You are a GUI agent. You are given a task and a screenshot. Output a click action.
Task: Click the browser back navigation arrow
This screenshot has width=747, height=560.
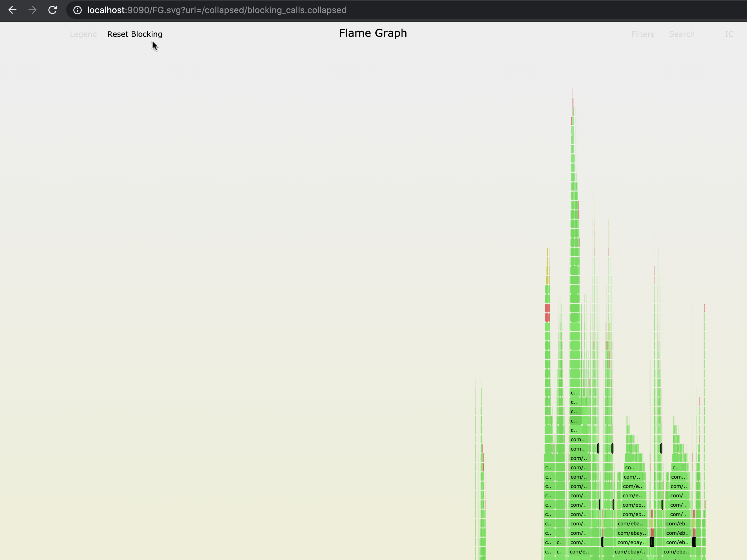click(x=12, y=10)
